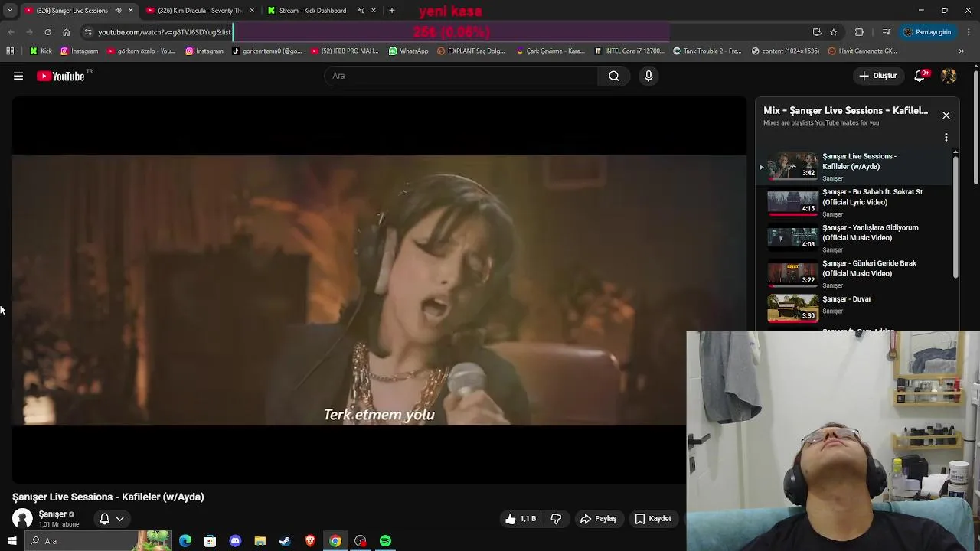Reload the page in the browser

click(47, 32)
